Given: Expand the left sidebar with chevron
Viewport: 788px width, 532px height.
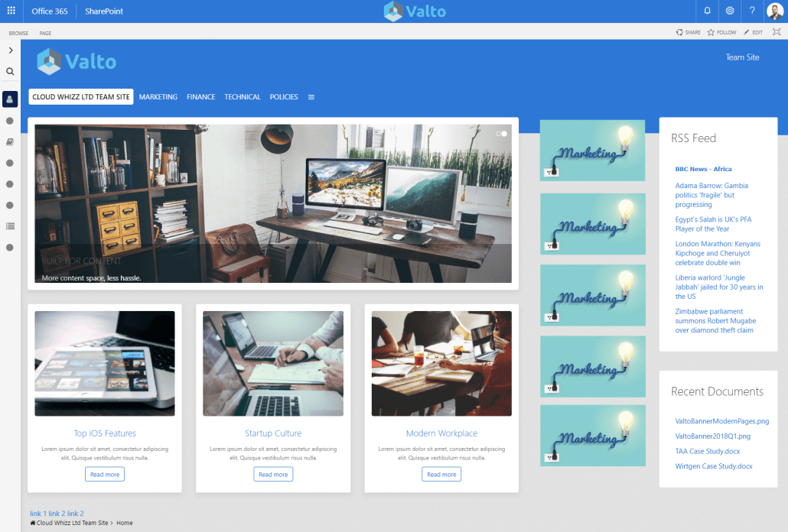Looking at the screenshot, I should [x=10, y=50].
